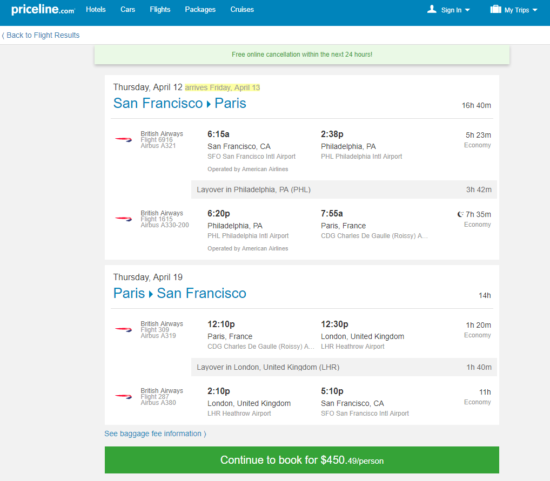
Task: Expand the My Trips dropdown arrow
Action: (x=535, y=10)
